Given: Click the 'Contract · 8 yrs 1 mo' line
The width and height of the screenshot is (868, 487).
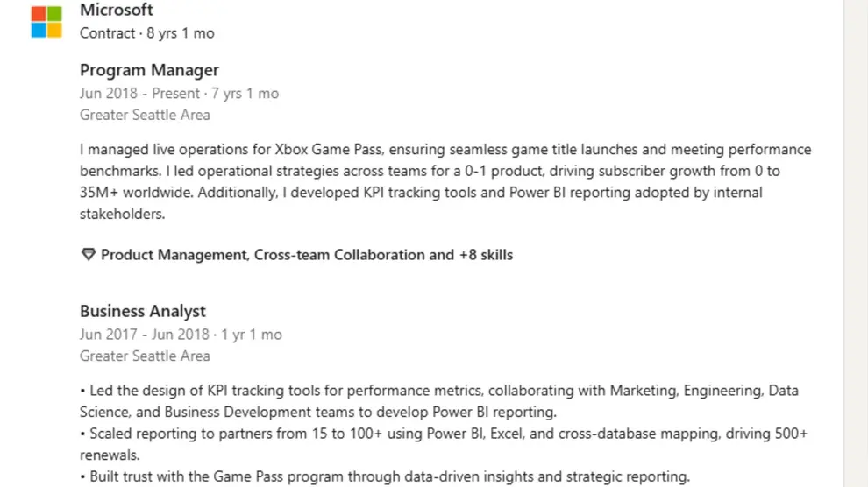Looking at the screenshot, I should [x=146, y=33].
